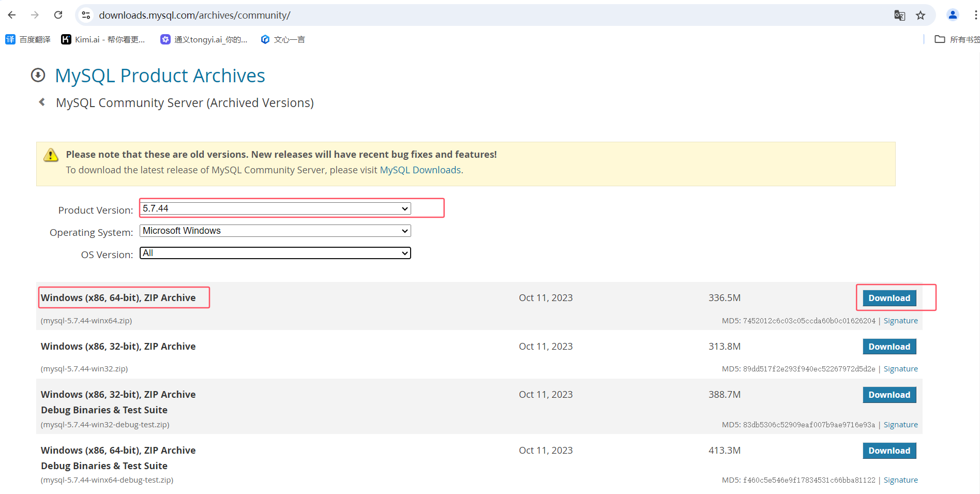Reload the current page
The width and height of the screenshot is (980, 494).
58,15
